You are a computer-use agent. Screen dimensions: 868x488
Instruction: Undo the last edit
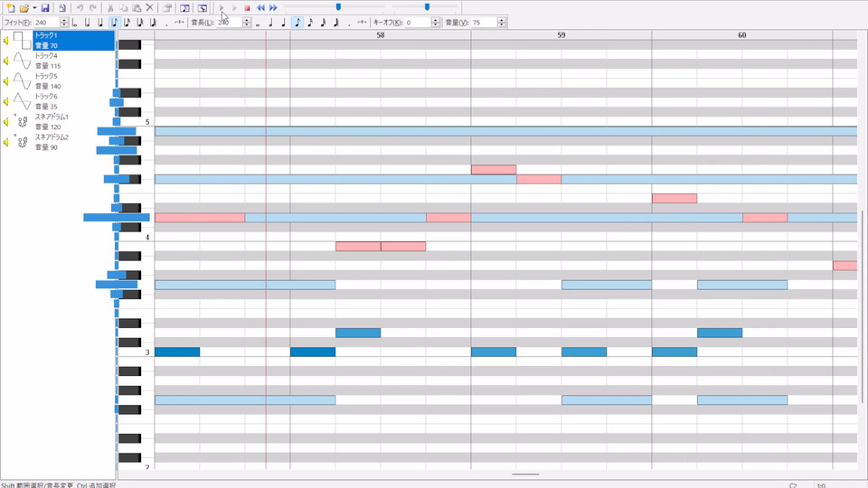click(80, 8)
